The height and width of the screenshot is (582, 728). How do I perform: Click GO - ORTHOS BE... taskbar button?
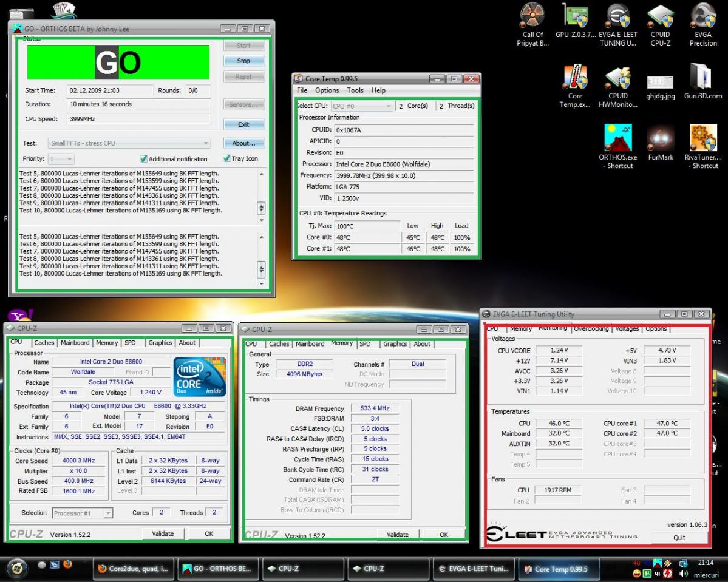[218, 569]
